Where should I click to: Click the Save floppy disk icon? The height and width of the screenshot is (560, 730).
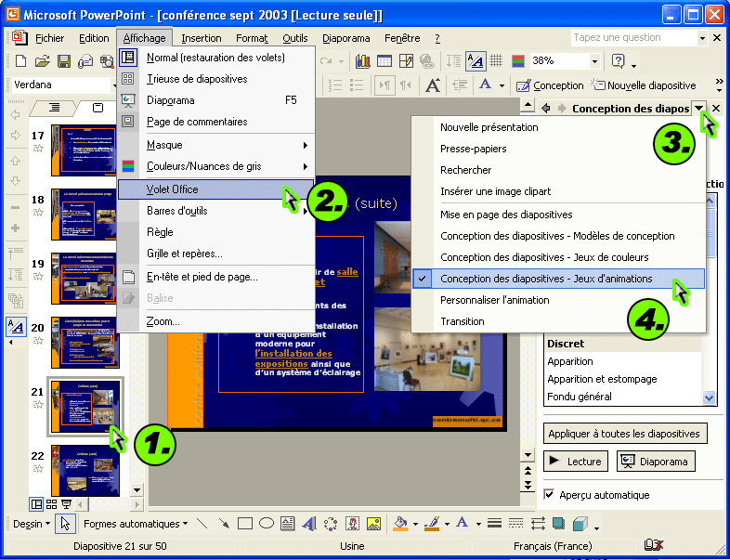click(64, 61)
